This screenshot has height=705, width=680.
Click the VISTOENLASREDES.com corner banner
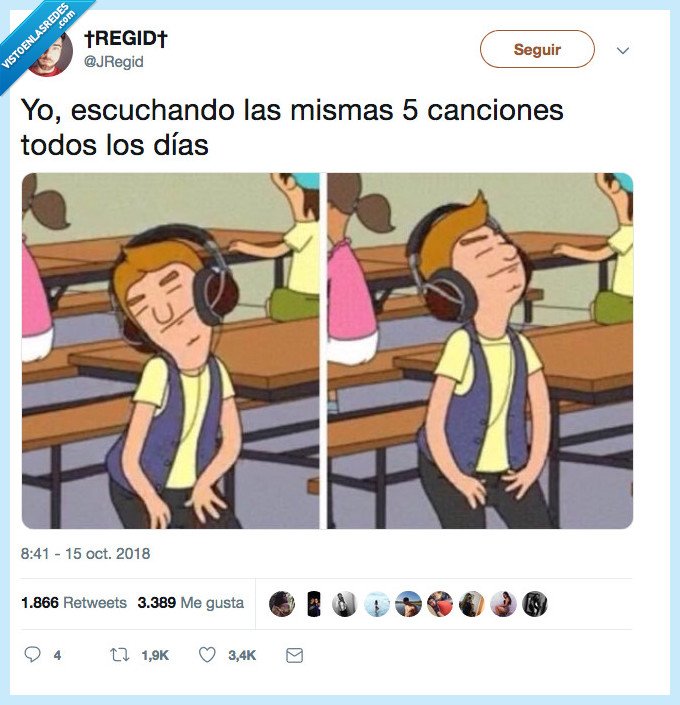(x=38, y=38)
